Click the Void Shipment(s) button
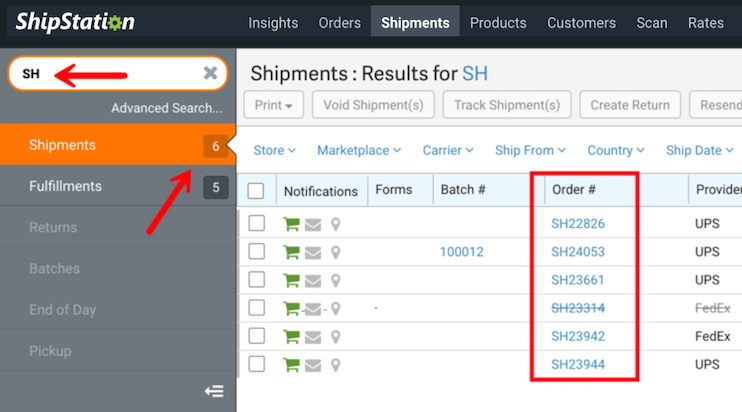The width and height of the screenshot is (742, 412). (x=374, y=105)
